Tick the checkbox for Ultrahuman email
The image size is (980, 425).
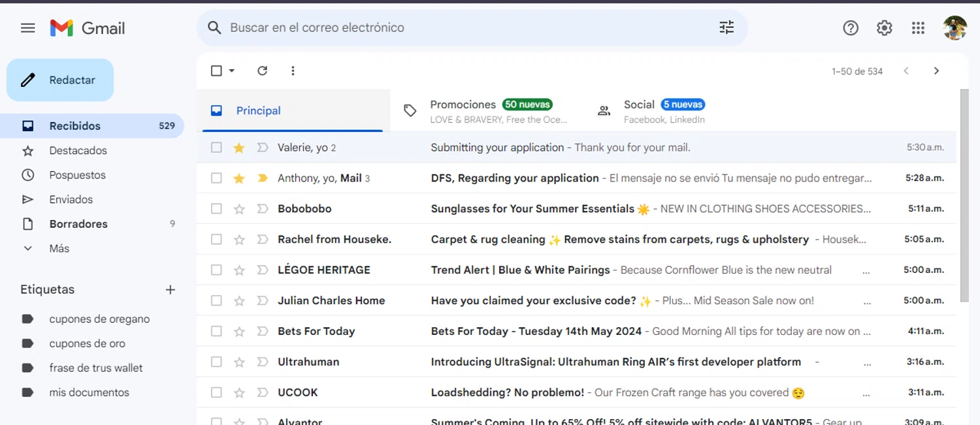[x=216, y=362]
